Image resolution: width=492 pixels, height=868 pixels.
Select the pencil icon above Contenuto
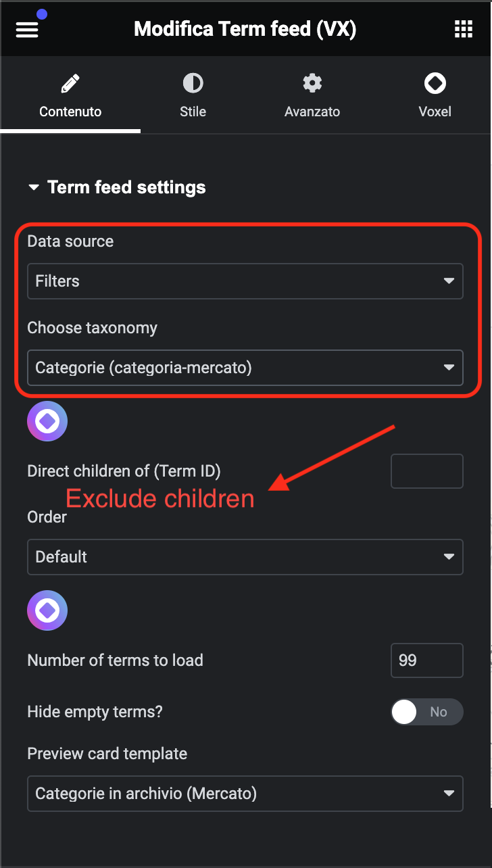point(70,82)
